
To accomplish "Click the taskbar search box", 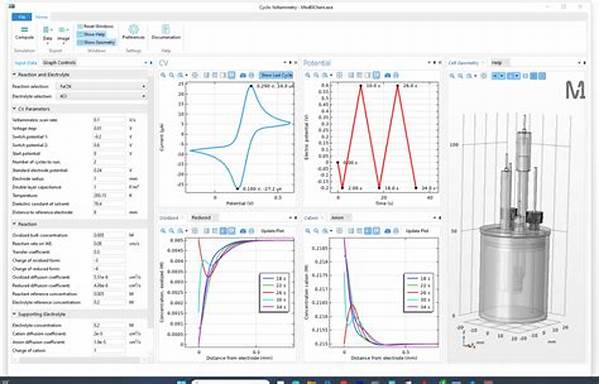I will click(231, 382).
